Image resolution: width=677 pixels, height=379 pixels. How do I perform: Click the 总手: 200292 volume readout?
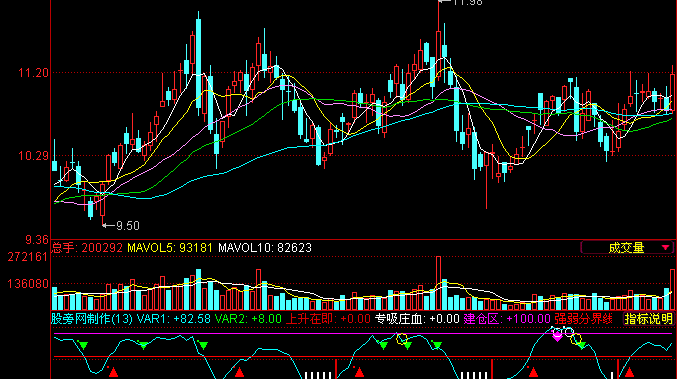pos(87,248)
